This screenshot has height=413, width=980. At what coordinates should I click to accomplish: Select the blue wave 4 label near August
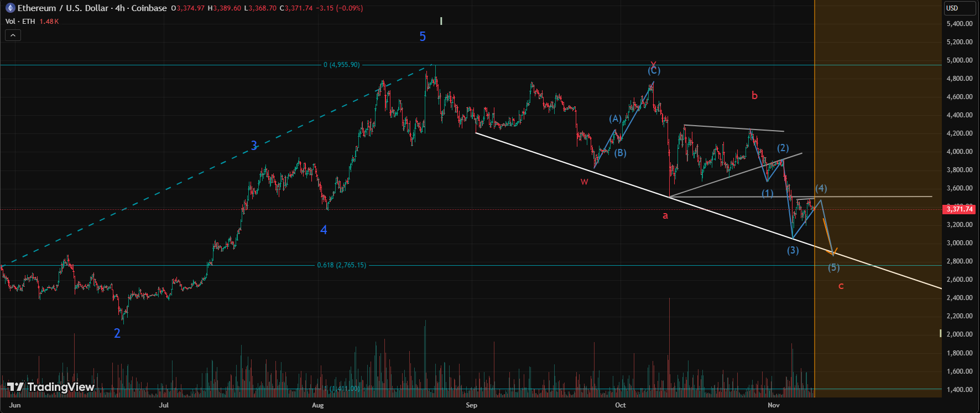(x=324, y=230)
